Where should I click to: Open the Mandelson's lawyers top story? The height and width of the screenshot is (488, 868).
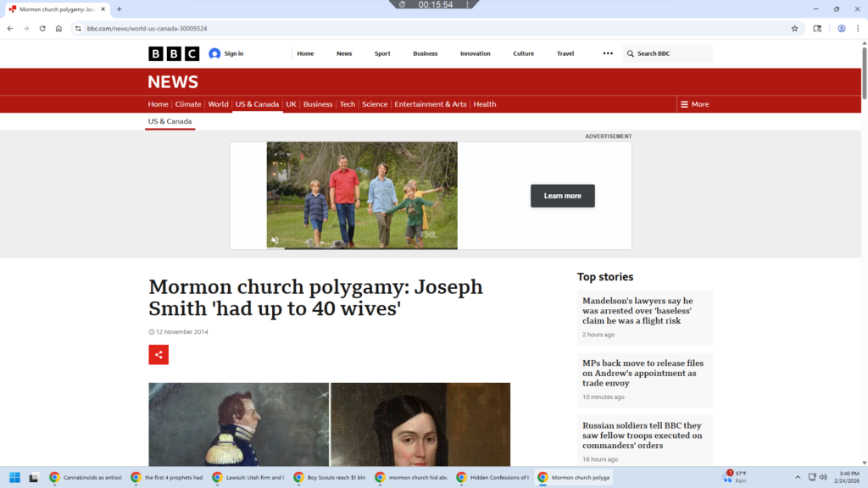[637, 311]
